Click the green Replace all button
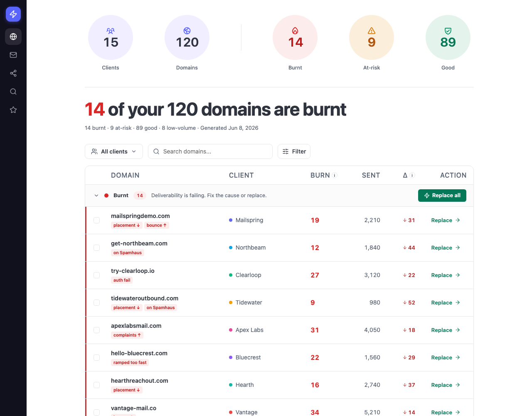 (442, 196)
